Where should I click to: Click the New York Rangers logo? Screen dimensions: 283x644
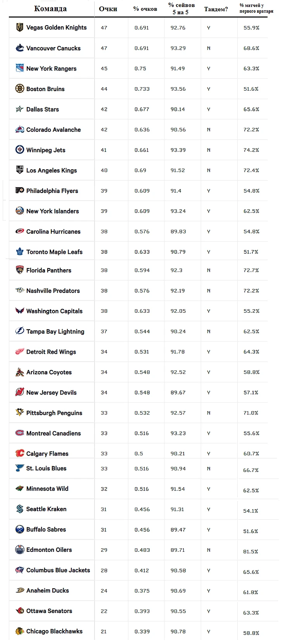point(20,68)
